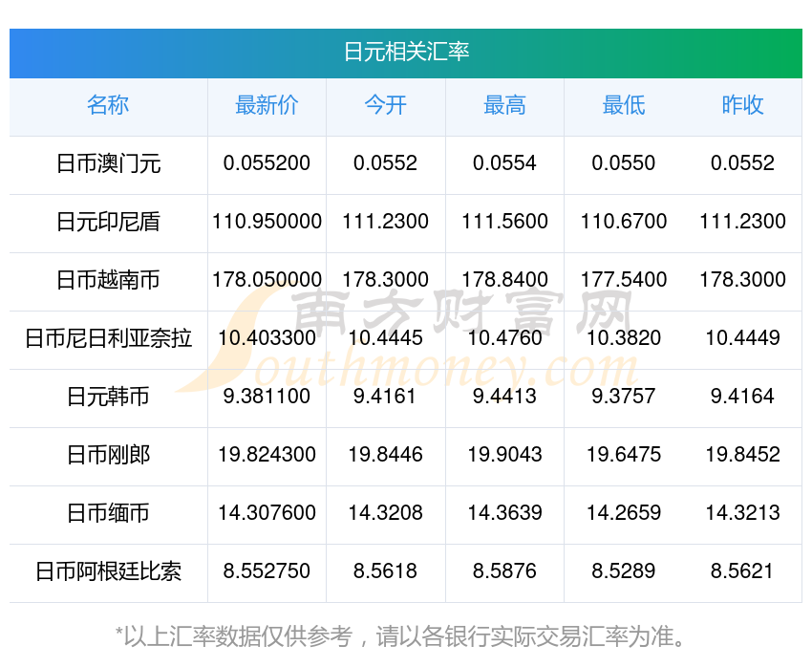Screen dimensions: 812x667
Task: Click the 19.8446 open value
Action: coord(386,455)
